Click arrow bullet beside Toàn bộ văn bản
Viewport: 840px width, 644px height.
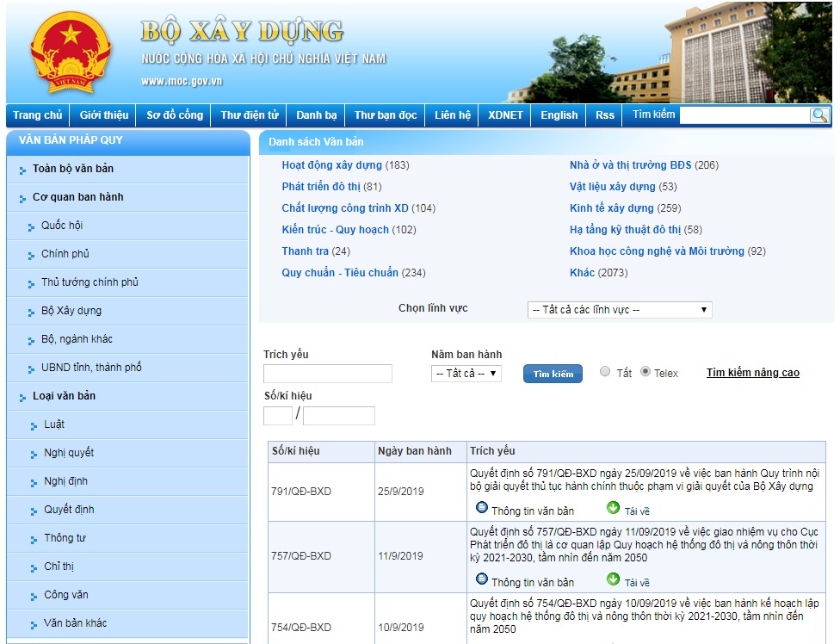click(22, 170)
